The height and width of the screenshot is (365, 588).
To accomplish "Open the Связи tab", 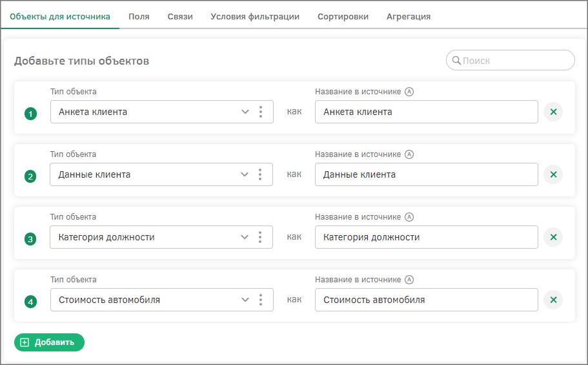I will tap(180, 17).
